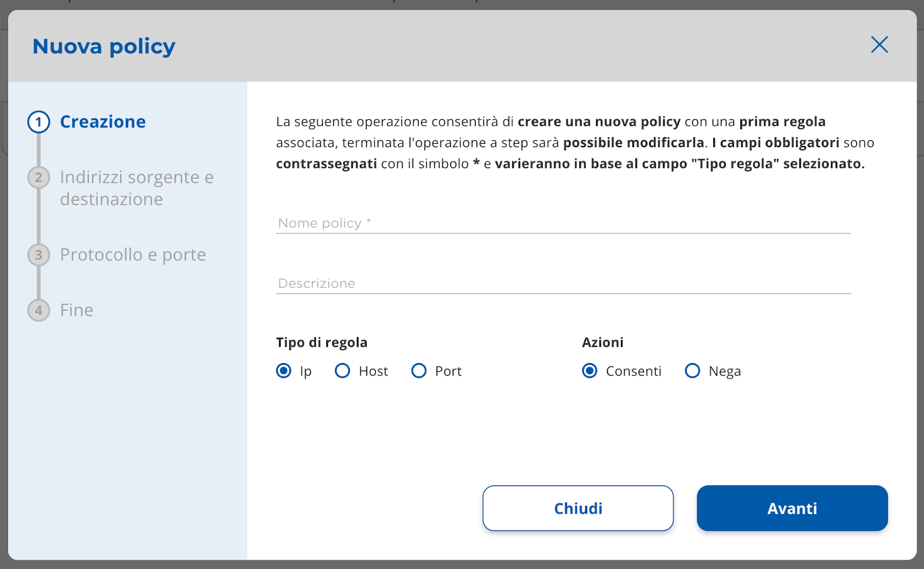Click step 2 circle icon in wizard
This screenshot has width=924, height=569.
pyautogui.click(x=39, y=177)
